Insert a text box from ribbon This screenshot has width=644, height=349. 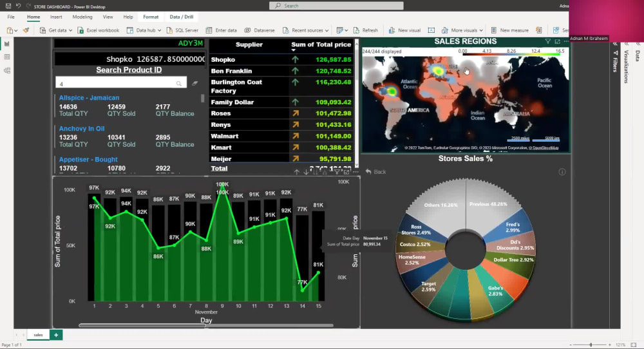tap(431, 30)
